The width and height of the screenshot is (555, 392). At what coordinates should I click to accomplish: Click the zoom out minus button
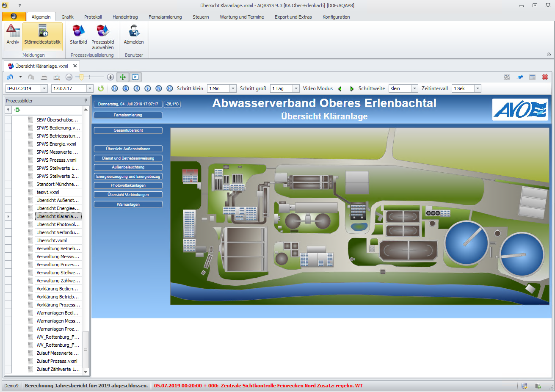[69, 77]
